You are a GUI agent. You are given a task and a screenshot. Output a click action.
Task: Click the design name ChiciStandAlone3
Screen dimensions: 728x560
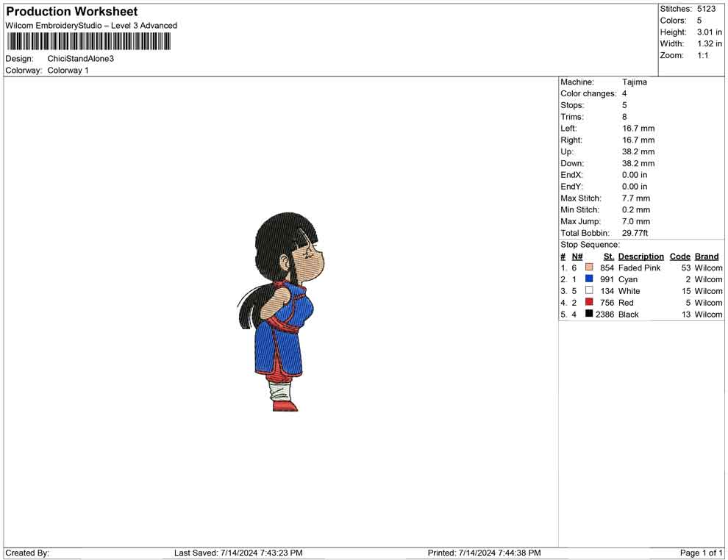(x=81, y=59)
